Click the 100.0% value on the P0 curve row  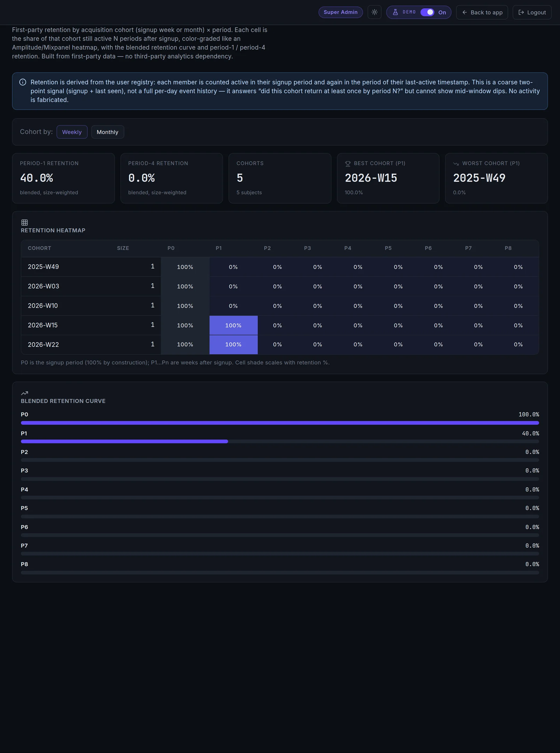(x=528, y=414)
